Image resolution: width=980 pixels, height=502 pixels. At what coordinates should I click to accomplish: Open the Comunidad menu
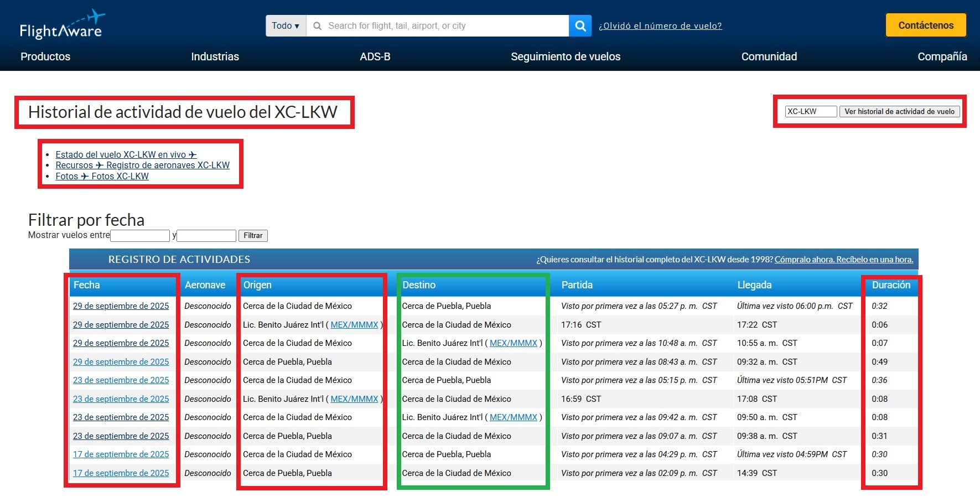point(769,56)
